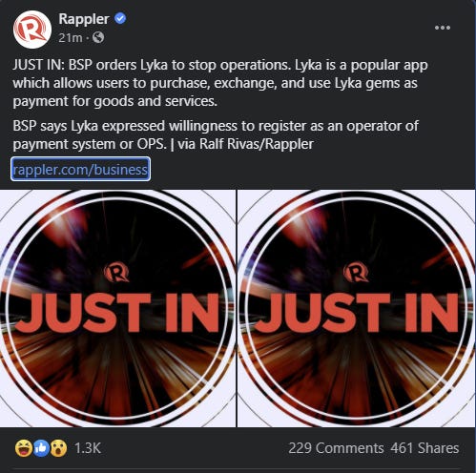This screenshot has height=473, width=476.
Task: Open the 229 Comments section
Action: click(336, 448)
